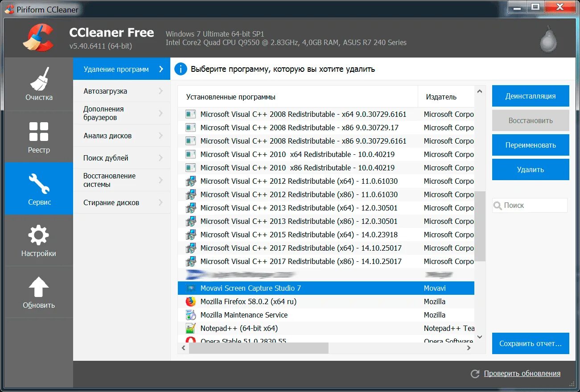The height and width of the screenshot is (392, 580).
Task: Sort by Установленные программы column header
Action: [298, 97]
